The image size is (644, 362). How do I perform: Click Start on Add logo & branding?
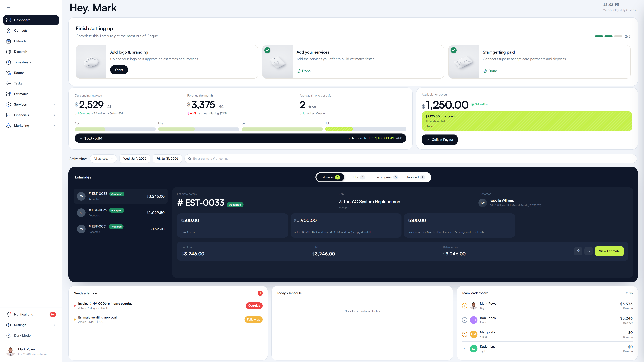(119, 70)
